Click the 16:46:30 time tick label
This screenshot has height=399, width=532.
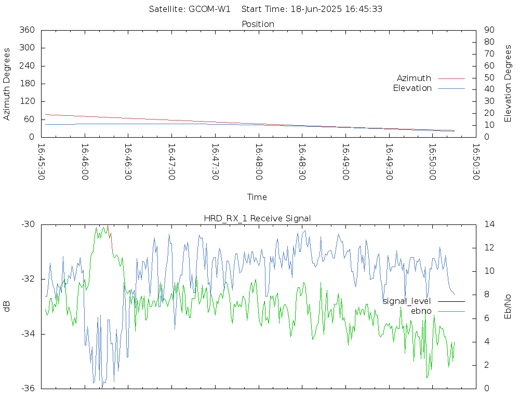tap(128, 162)
